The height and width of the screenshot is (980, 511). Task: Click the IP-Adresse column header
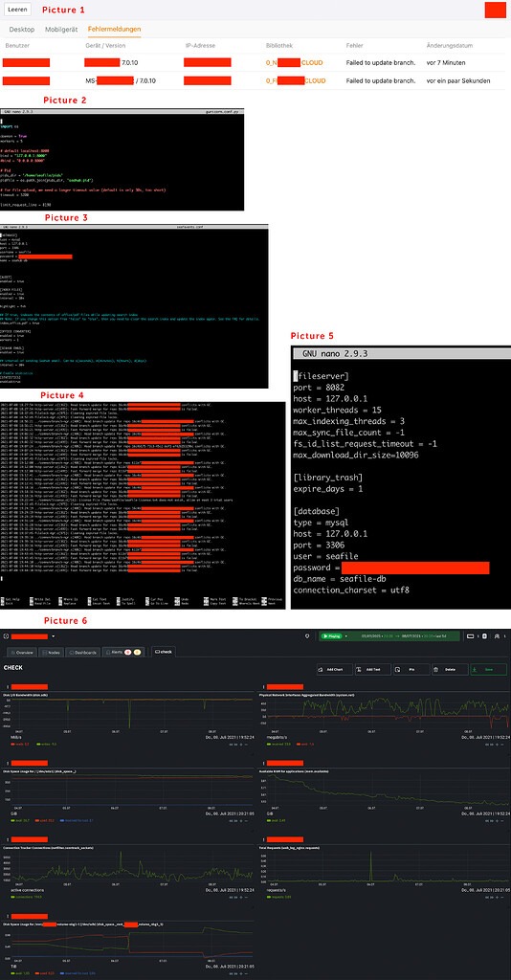(198, 46)
